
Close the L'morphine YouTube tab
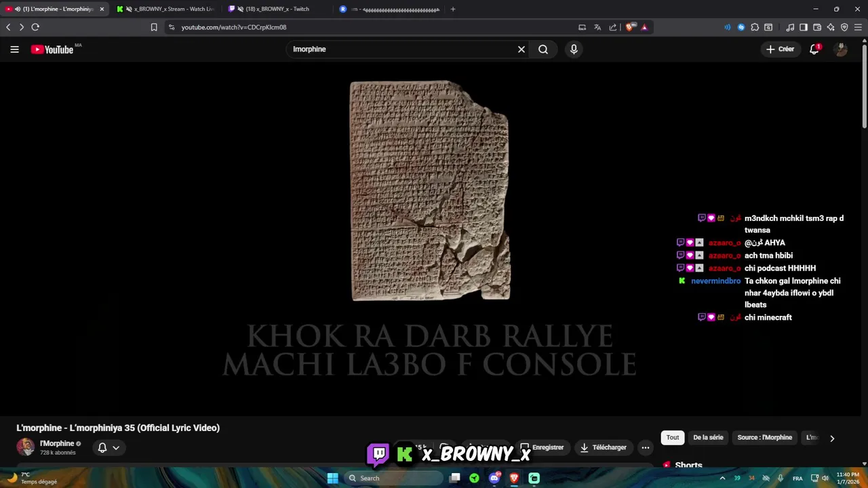(x=102, y=9)
